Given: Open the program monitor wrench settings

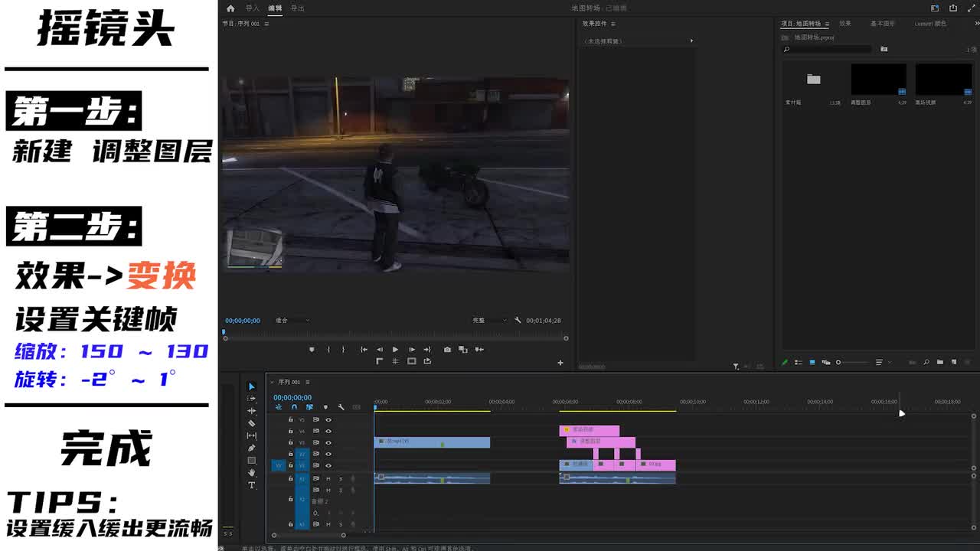Looking at the screenshot, I should click(x=518, y=321).
